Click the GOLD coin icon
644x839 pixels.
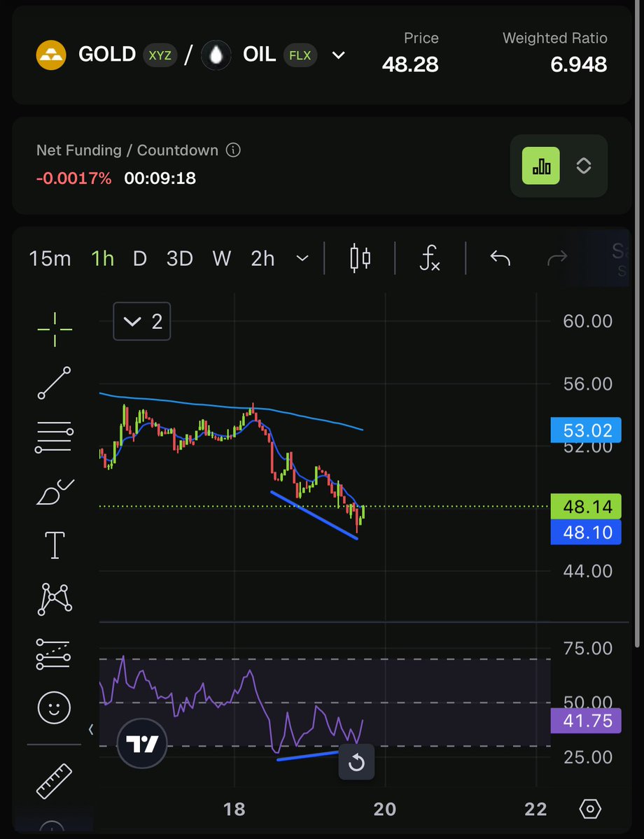click(x=51, y=55)
